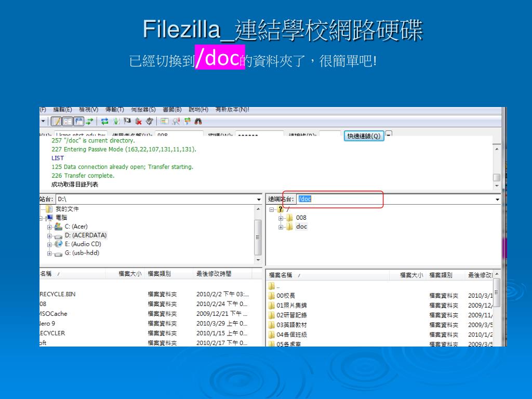This screenshot has width=532, height=399.
Task: Click the cancel current operation flag icon
Action: 127,121
